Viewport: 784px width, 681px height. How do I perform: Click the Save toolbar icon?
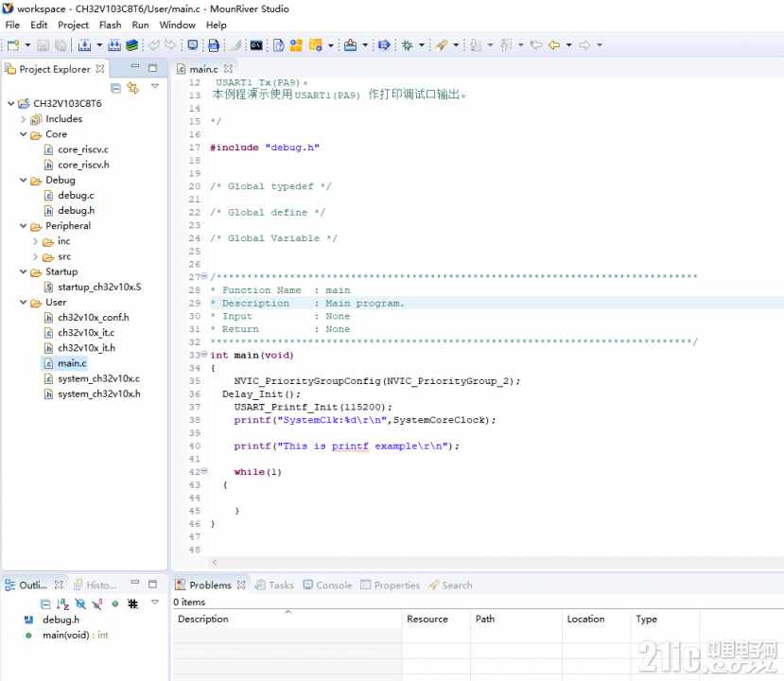click(x=44, y=45)
